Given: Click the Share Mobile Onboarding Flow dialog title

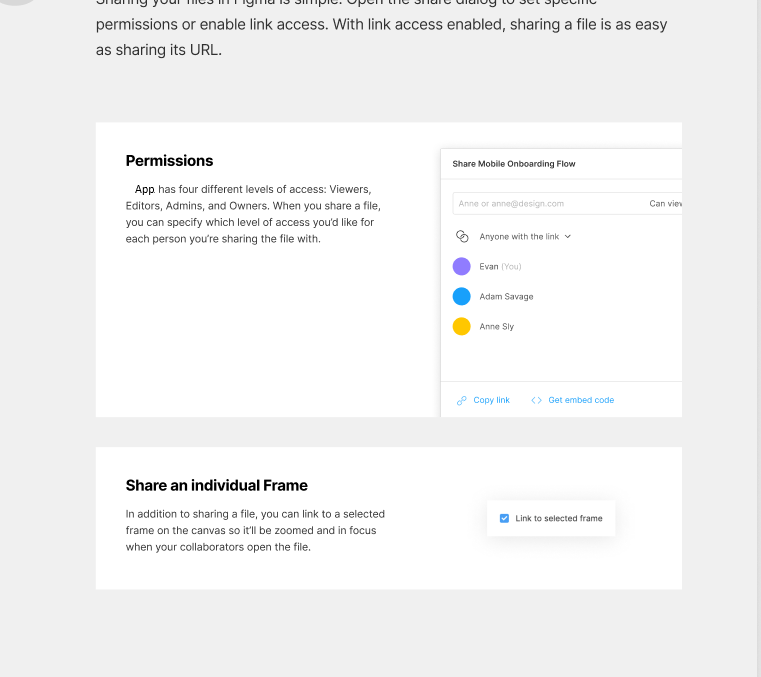Looking at the screenshot, I should point(514,164).
